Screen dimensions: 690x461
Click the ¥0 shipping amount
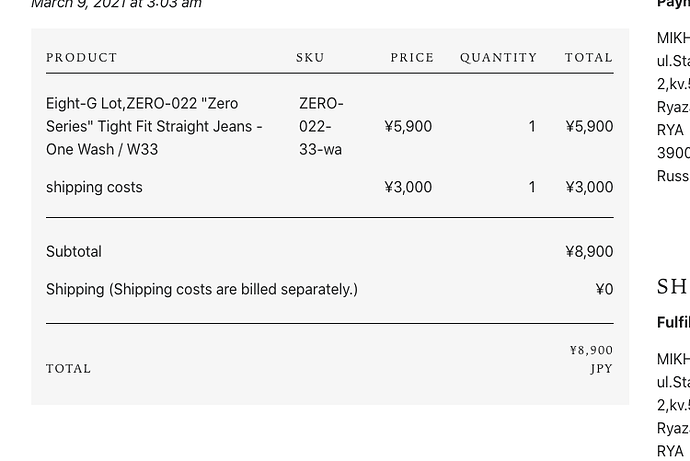(604, 289)
